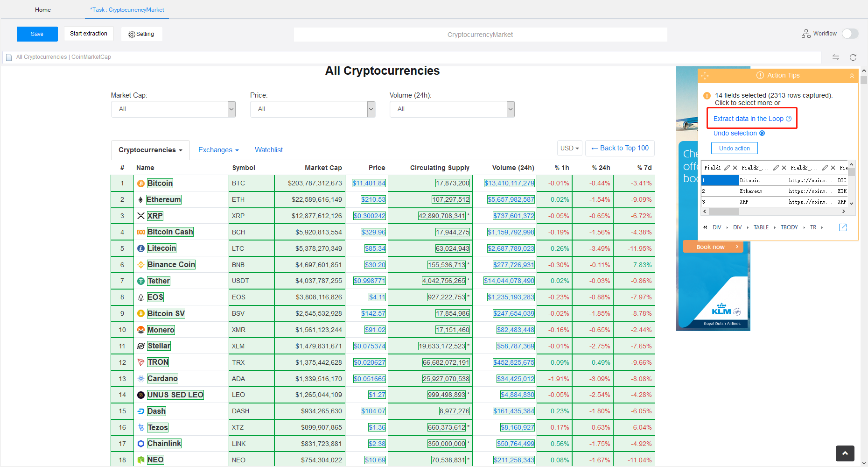Click the Circulating Supply column header
Viewport: 868px width, 467px height.
pos(440,168)
